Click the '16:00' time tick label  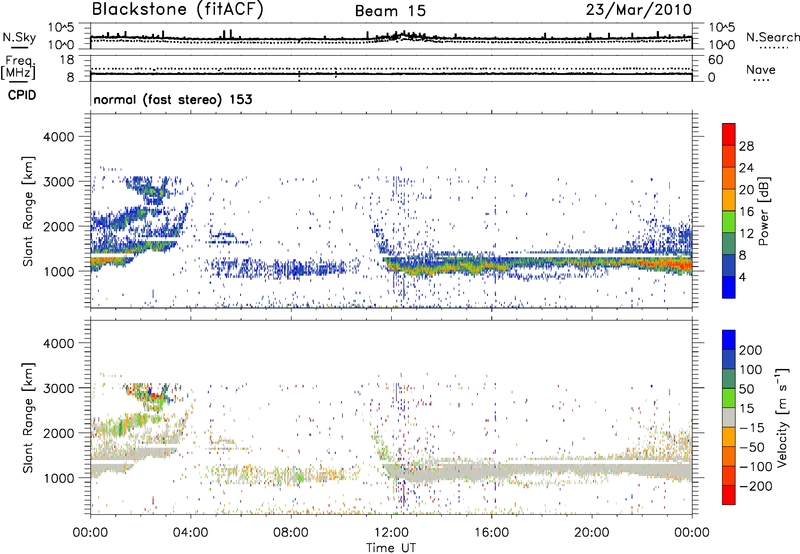coord(491,533)
